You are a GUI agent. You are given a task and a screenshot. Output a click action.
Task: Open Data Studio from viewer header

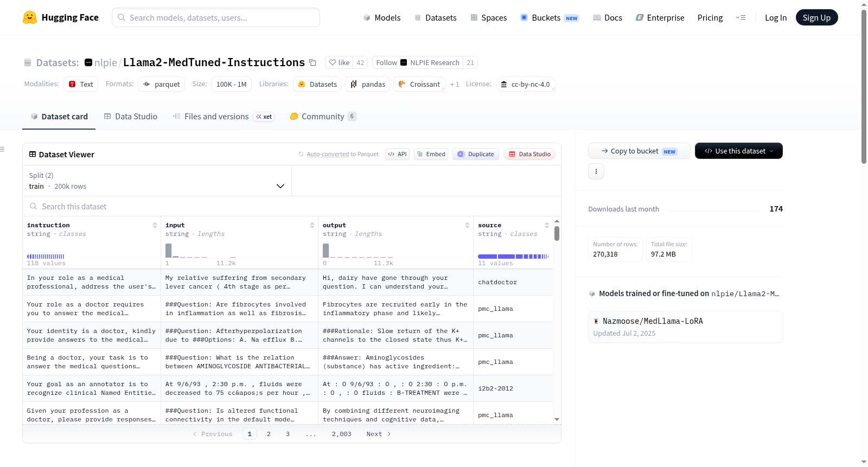click(x=529, y=154)
